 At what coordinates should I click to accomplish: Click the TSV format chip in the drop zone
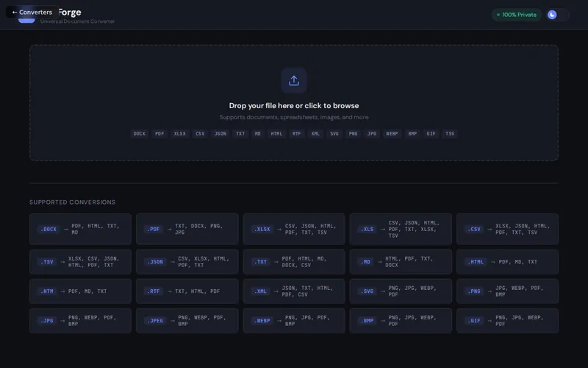450,134
